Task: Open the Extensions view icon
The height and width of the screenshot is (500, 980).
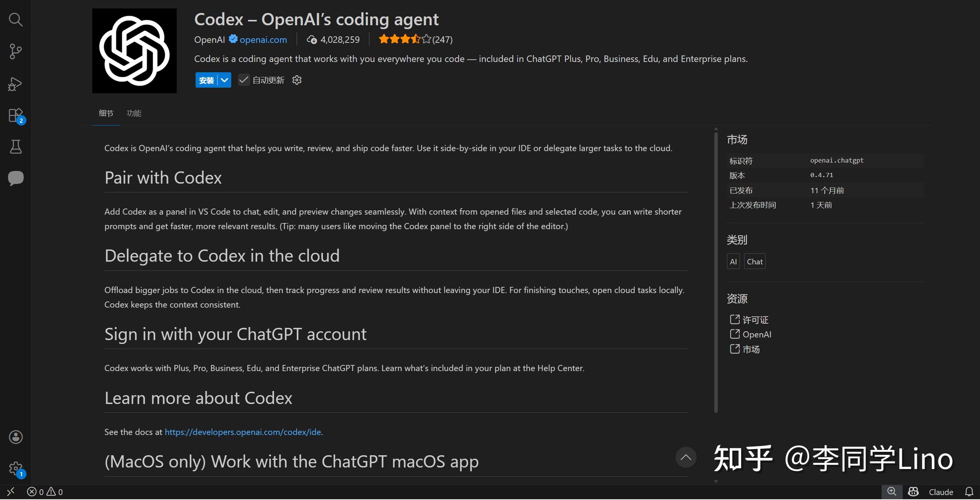Action: 15,115
